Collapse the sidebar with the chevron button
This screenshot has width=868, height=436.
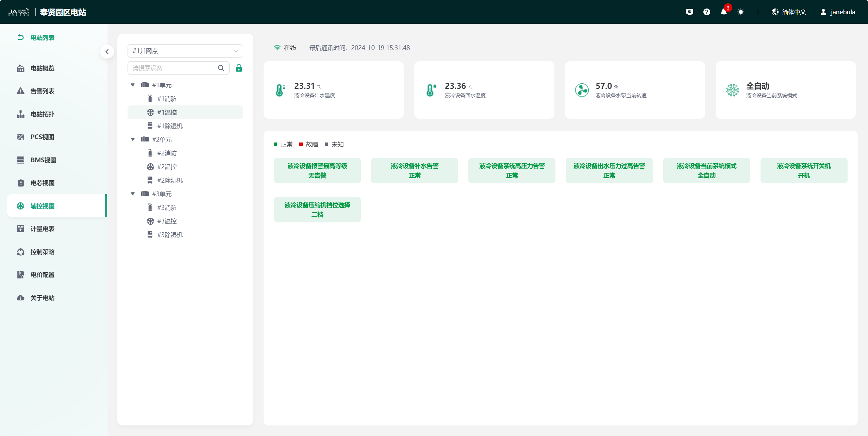click(x=107, y=52)
